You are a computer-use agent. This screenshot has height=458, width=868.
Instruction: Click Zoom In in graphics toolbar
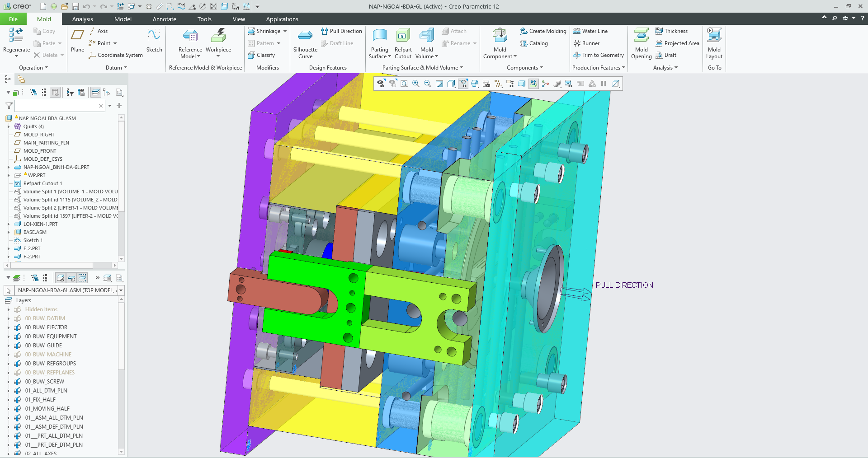[x=416, y=84]
